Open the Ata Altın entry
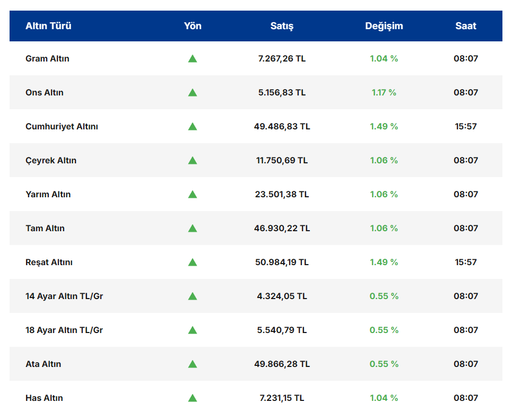This screenshot has width=521, height=420. coord(43,364)
